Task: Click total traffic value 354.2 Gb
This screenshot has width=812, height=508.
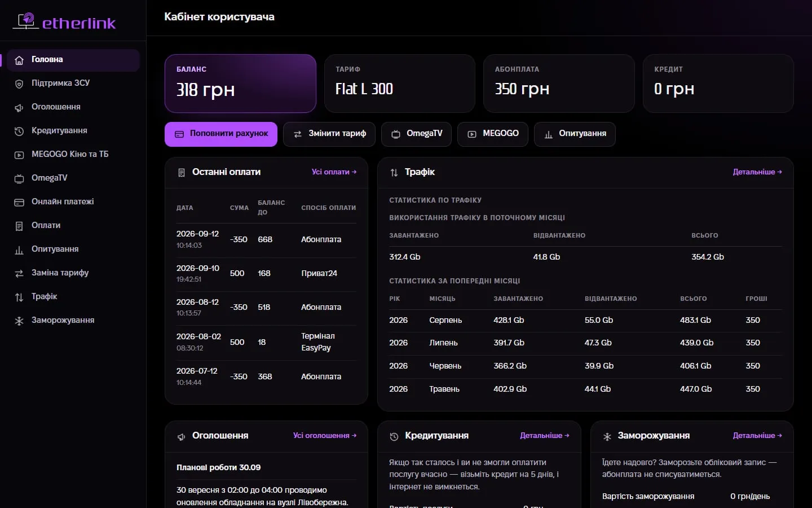Action: 708,257
